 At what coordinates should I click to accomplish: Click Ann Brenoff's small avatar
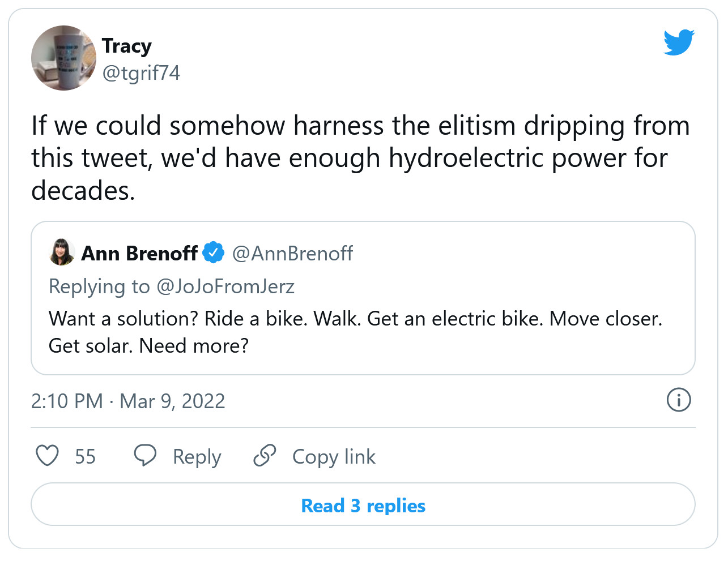(x=62, y=252)
